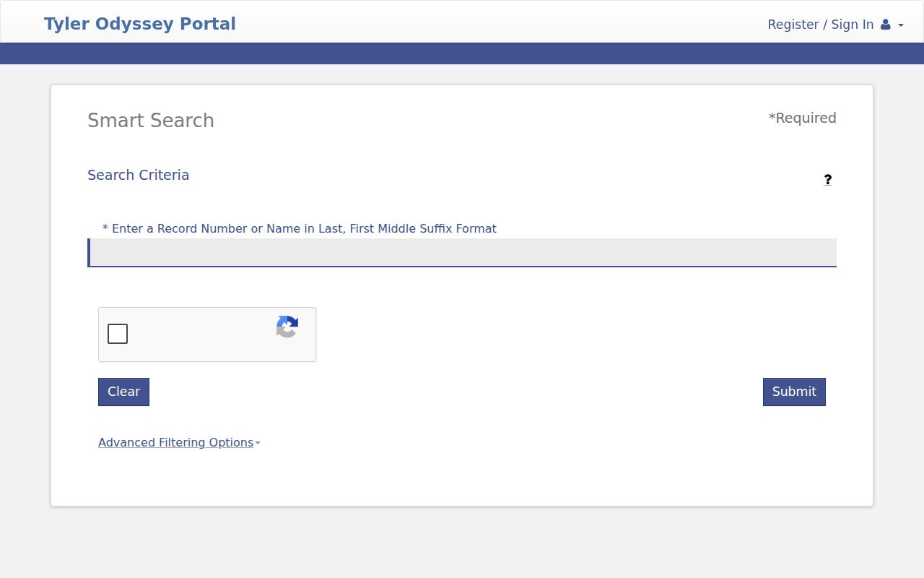Click the Search Criteria label
924x578 pixels.
tap(139, 175)
